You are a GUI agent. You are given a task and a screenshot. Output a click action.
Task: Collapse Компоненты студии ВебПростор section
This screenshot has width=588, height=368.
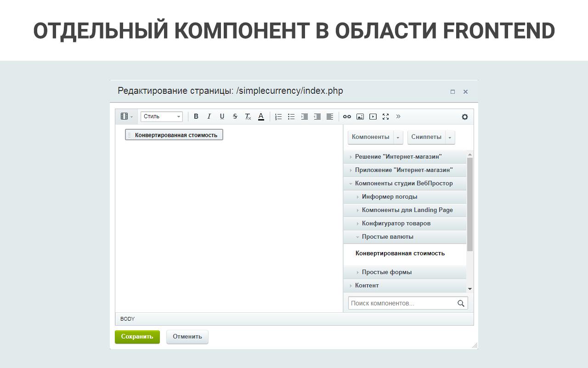405,184
